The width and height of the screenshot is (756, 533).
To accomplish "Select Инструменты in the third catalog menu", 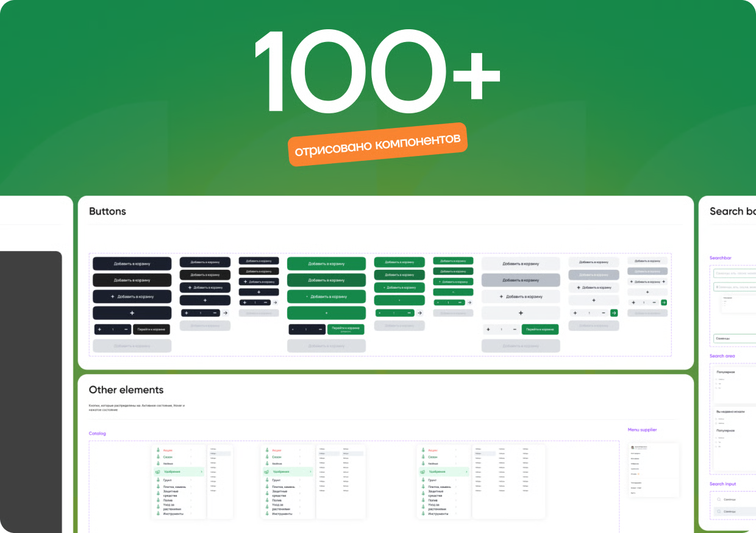I will pos(438,514).
